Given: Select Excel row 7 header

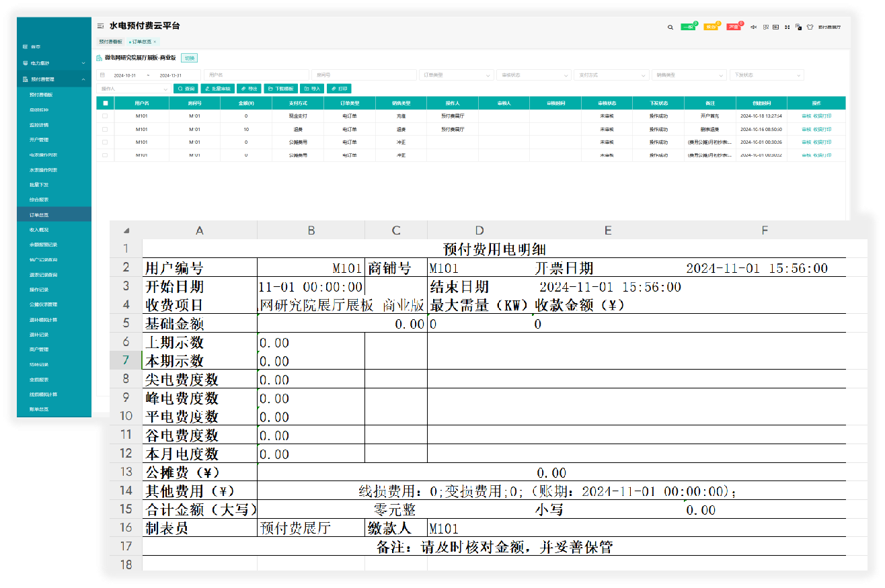Looking at the screenshot, I should (x=126, y=361).
